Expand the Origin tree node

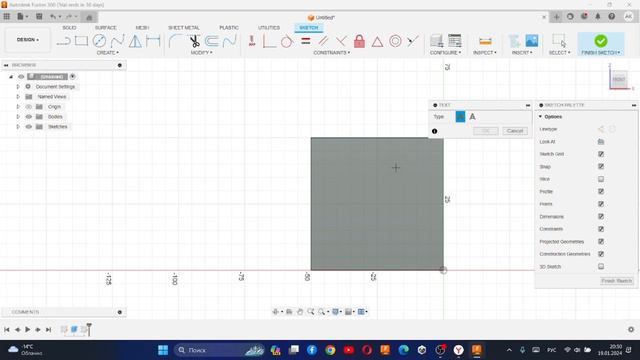[x=18, y=107]
